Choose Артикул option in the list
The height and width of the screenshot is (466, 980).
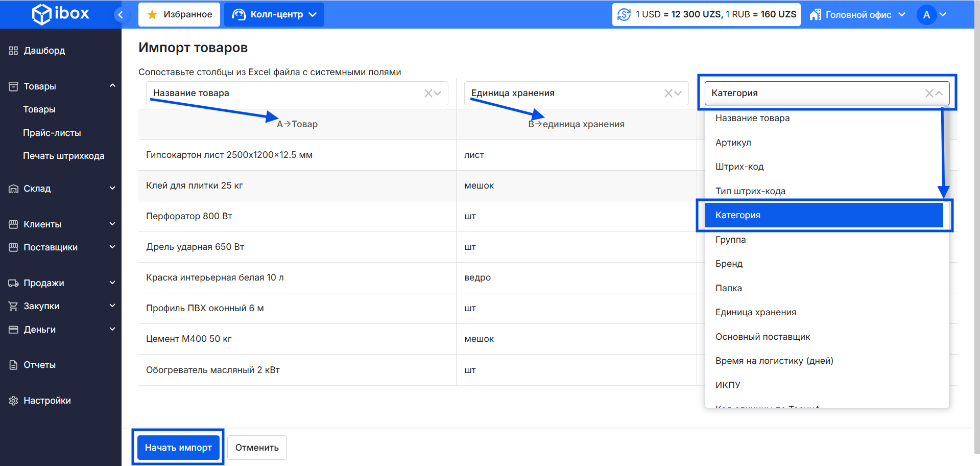pos(733,143)
